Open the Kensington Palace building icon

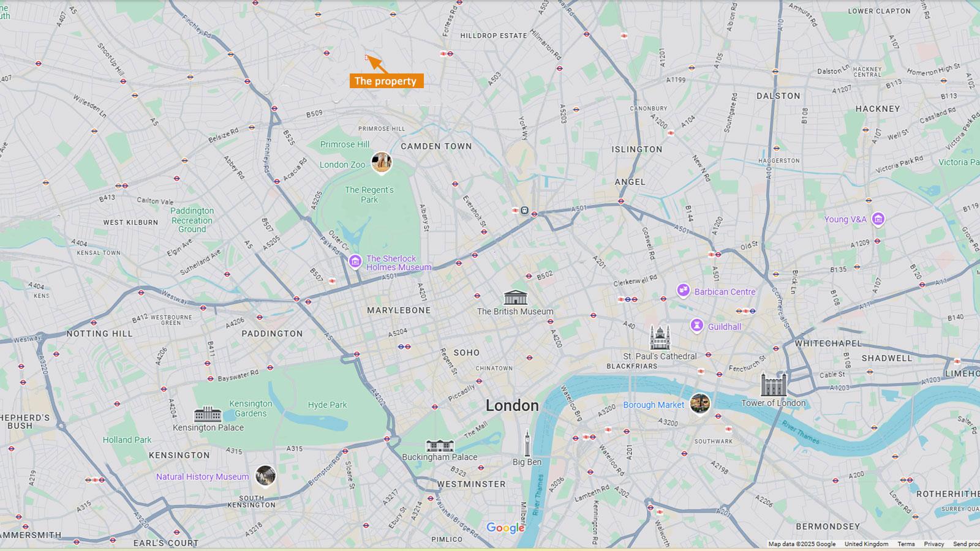[208, 414]
